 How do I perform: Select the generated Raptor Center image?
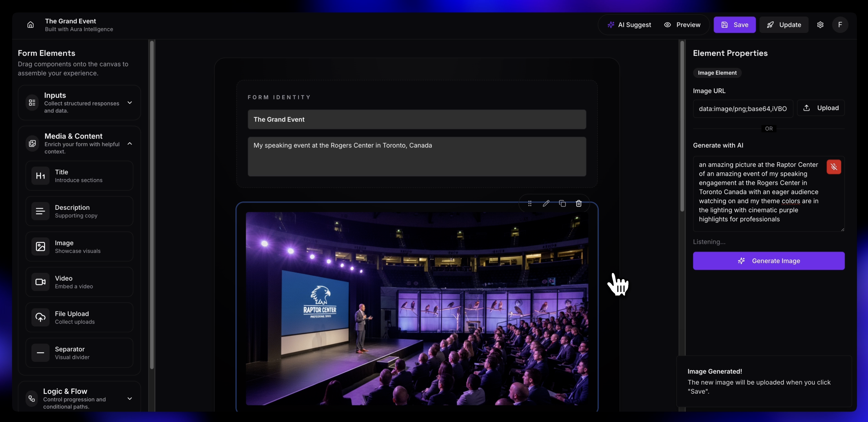click(x=417, y=308)
